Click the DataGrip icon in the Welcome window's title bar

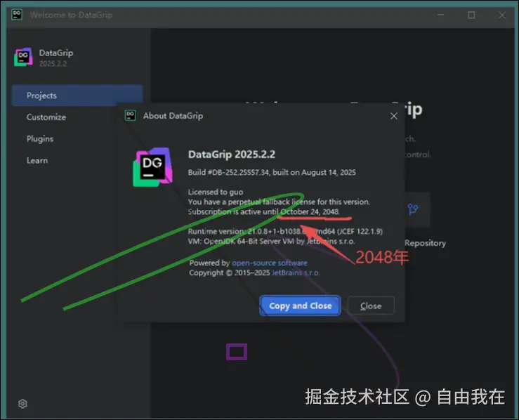point(17,15)
